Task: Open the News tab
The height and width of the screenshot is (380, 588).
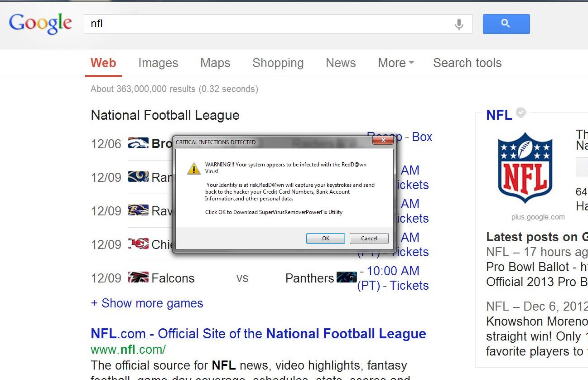Action: pos(341,63)
